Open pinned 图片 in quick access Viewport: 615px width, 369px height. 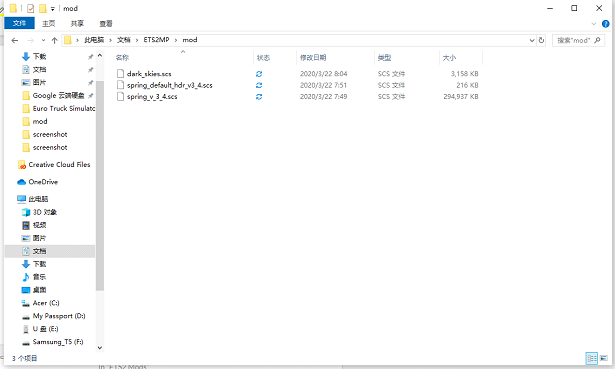pyautogui.click(x=39, y=82)
